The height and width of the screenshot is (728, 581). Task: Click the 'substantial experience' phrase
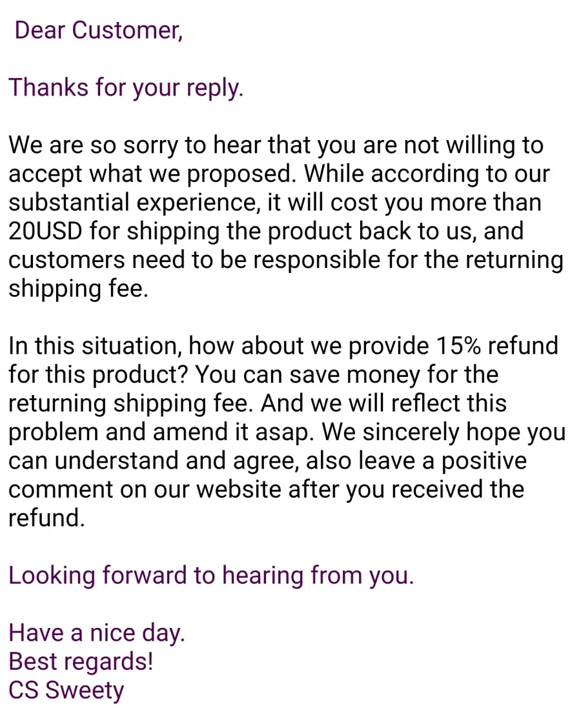(x=135, y=203)
